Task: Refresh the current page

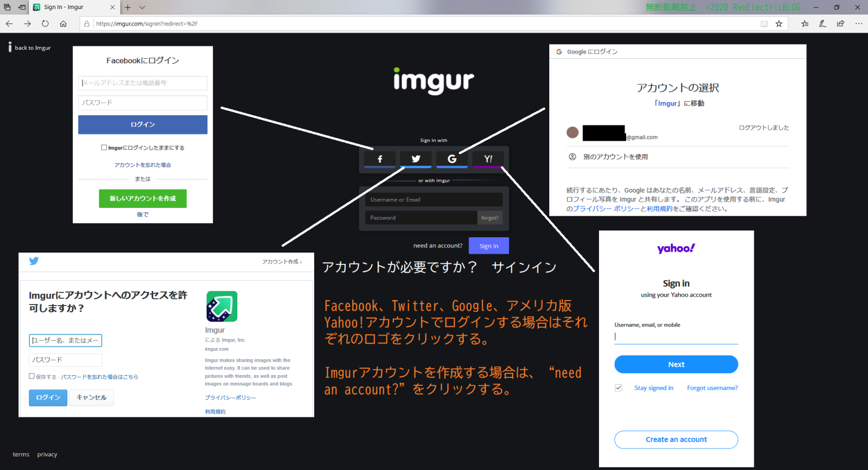Action: click(x=45, y=24)
